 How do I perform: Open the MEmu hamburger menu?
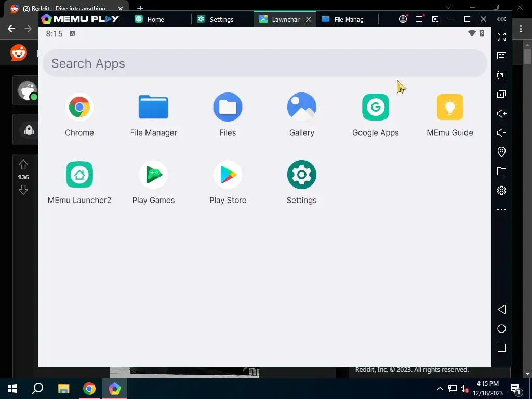click(x=419, y=19)
